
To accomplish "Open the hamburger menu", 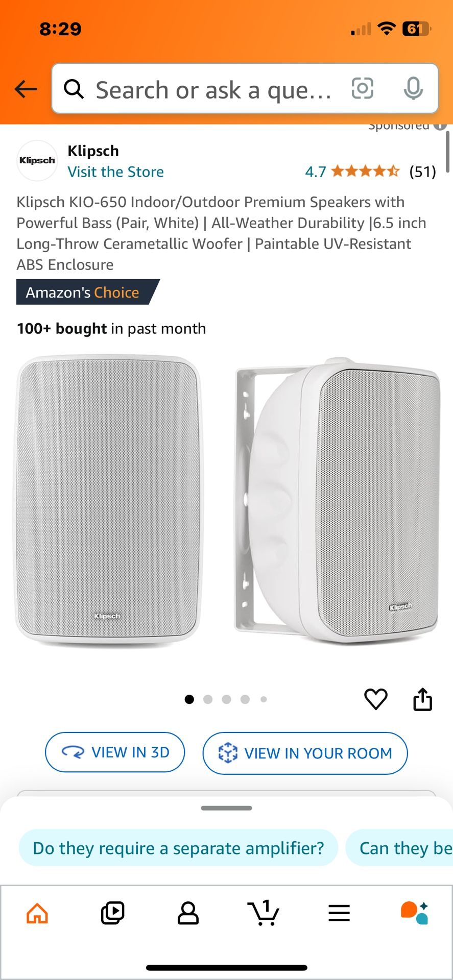I will point(339,913).
